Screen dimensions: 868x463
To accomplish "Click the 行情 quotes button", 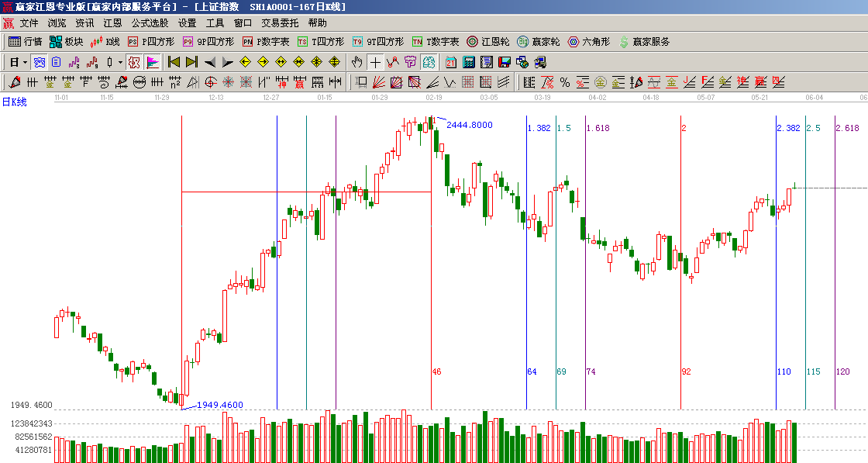I will point(25,42).
